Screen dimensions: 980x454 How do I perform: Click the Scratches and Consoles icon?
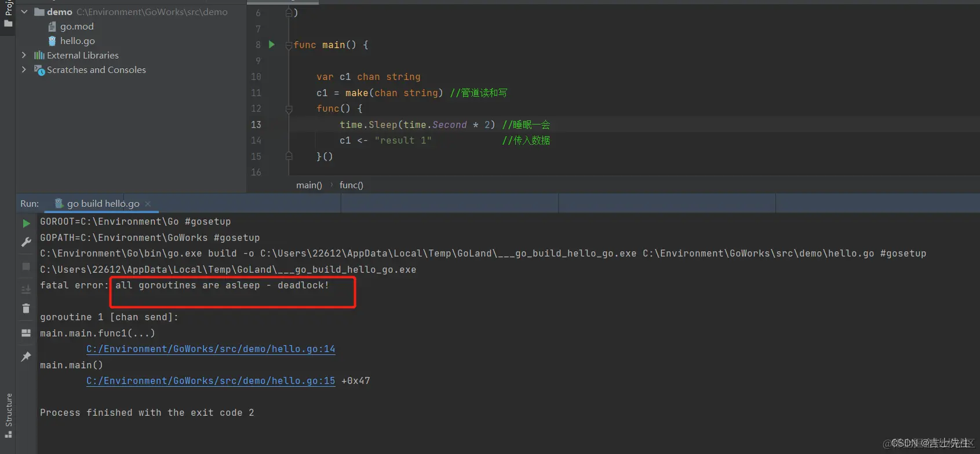point(39,70)
